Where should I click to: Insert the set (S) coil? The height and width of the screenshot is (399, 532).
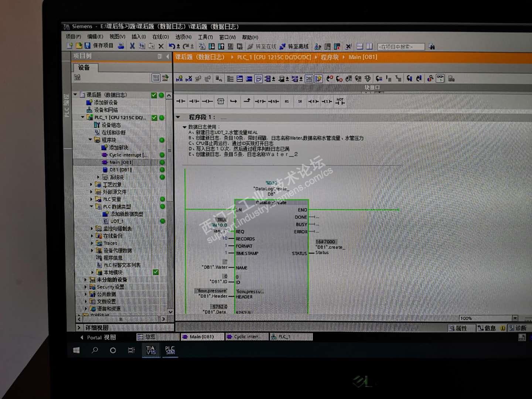327,101
